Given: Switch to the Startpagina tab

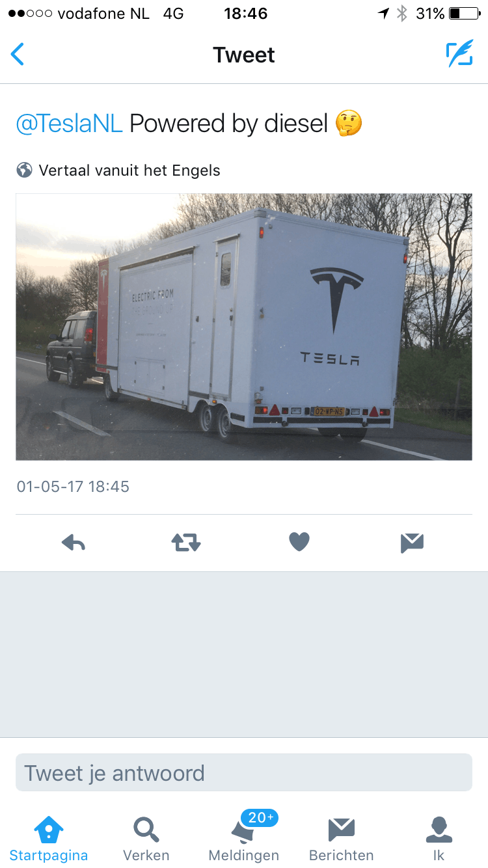Looking at the screenshot, I should point(49,839).
